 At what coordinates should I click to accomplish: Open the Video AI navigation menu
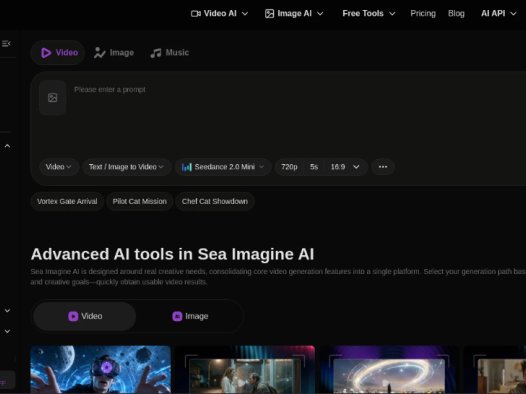[x=220, y=13]
